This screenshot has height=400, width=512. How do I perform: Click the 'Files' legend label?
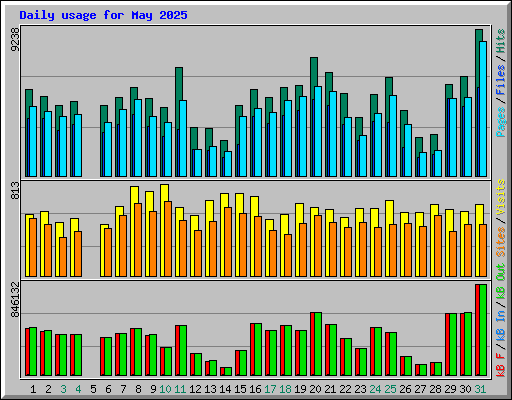501,80
